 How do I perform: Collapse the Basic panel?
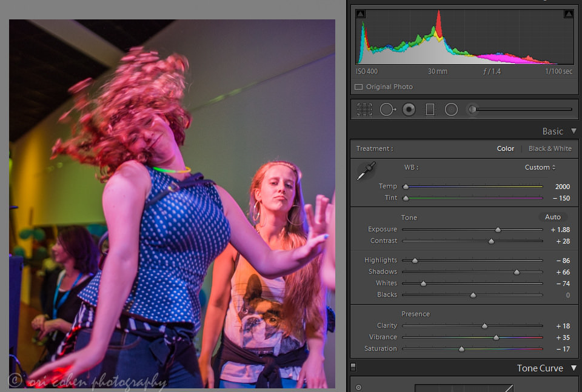pos(574,131)
